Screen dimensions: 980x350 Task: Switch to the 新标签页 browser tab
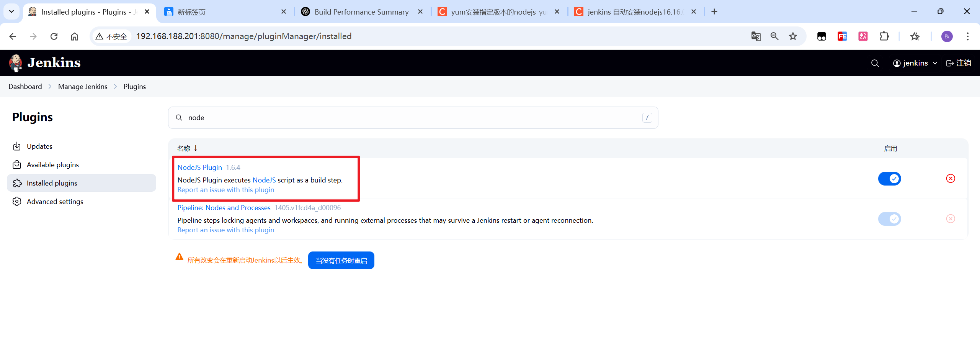pos(226,12)
